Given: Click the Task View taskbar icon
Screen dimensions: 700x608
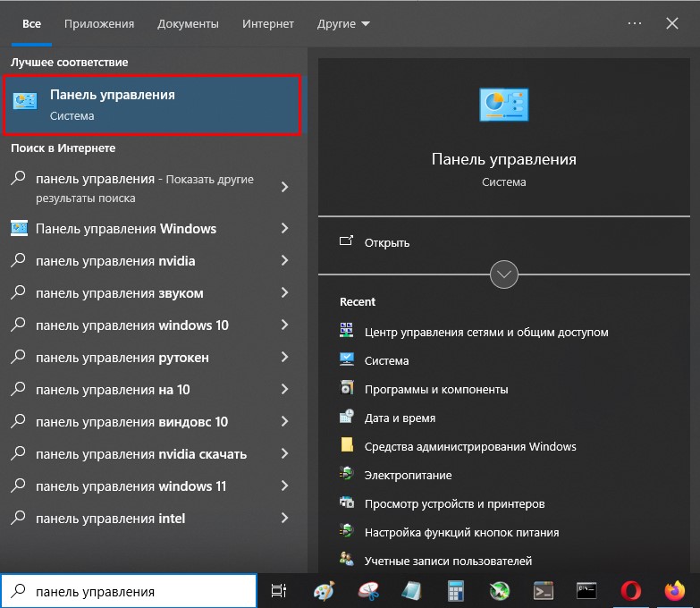Looking at the screenshot, I should click(279, 591).
